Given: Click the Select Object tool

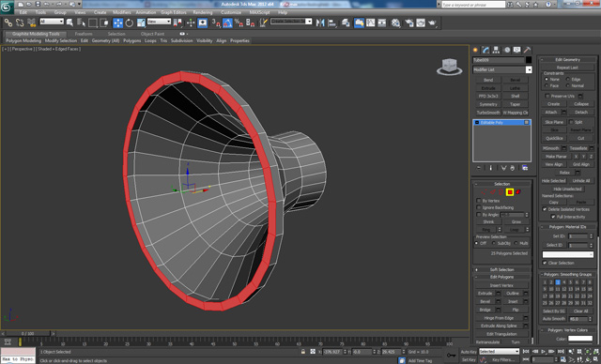Looking at the screenshot, I should tap(69, 23).
